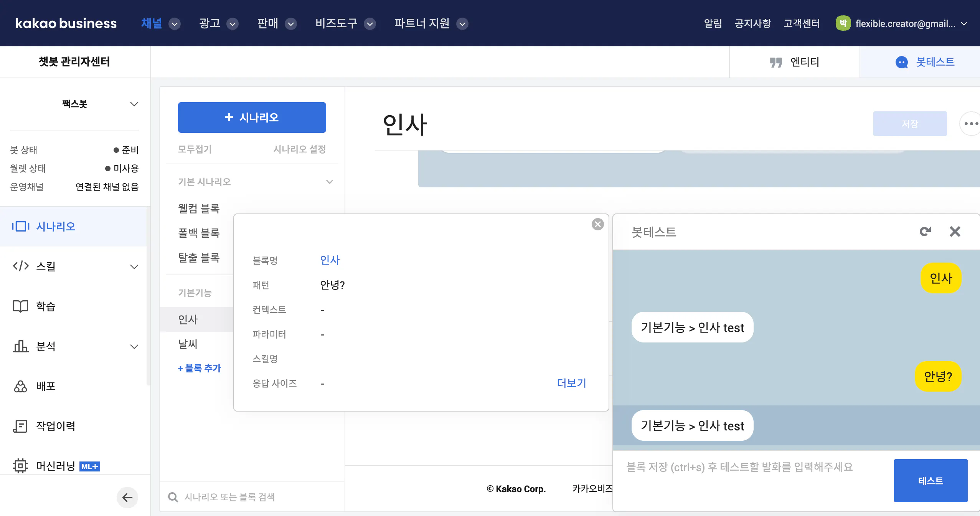Click the 머신러닝 ML+ badge
Viewport: 980px width, 516px height.
89,466
